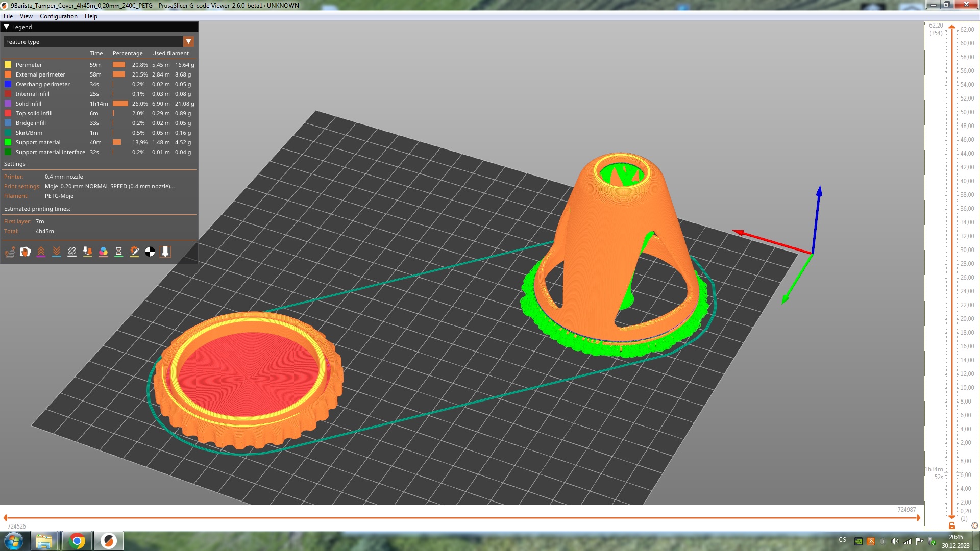
Task: Toggle custom G-codes gear-pencil icon
Action: pos(134,252)
